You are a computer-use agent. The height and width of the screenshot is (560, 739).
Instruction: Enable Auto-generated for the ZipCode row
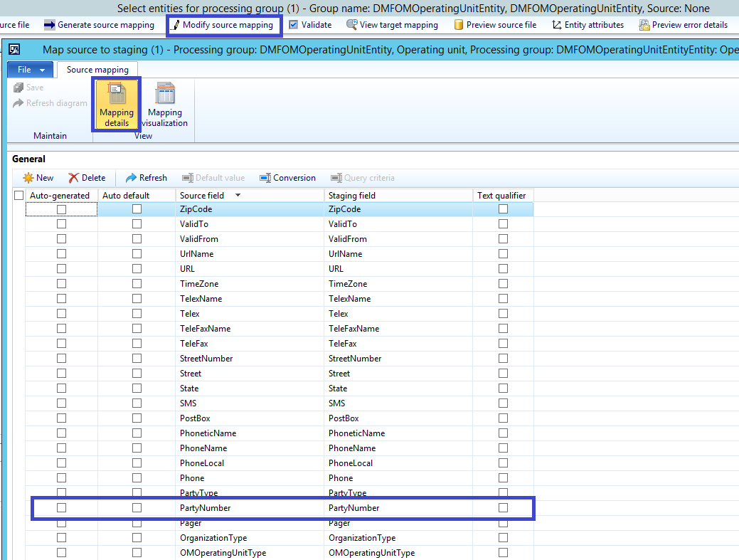[x=62, y=208]
